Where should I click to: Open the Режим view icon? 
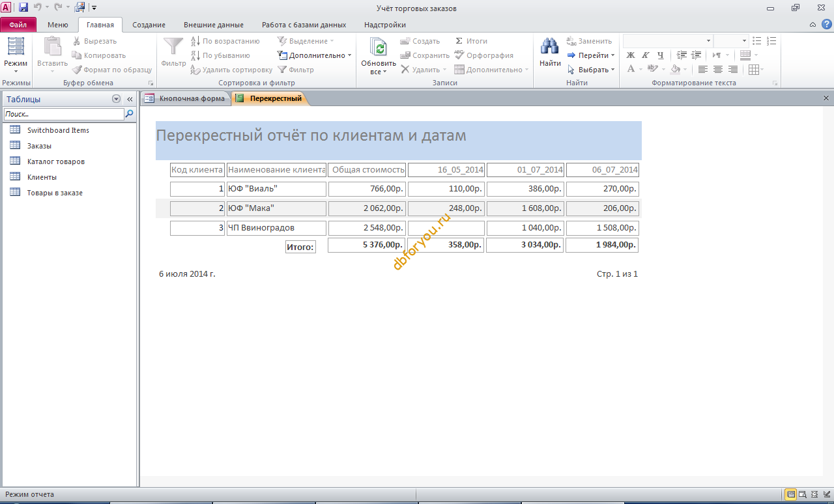pyautogui.click(x=15, y=47)
